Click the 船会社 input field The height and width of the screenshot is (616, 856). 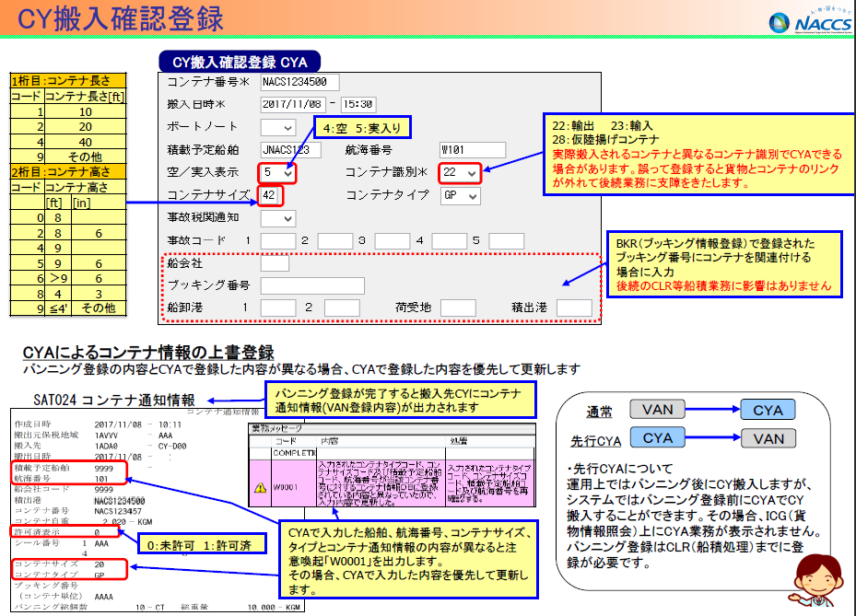click(x=275, y=263)
